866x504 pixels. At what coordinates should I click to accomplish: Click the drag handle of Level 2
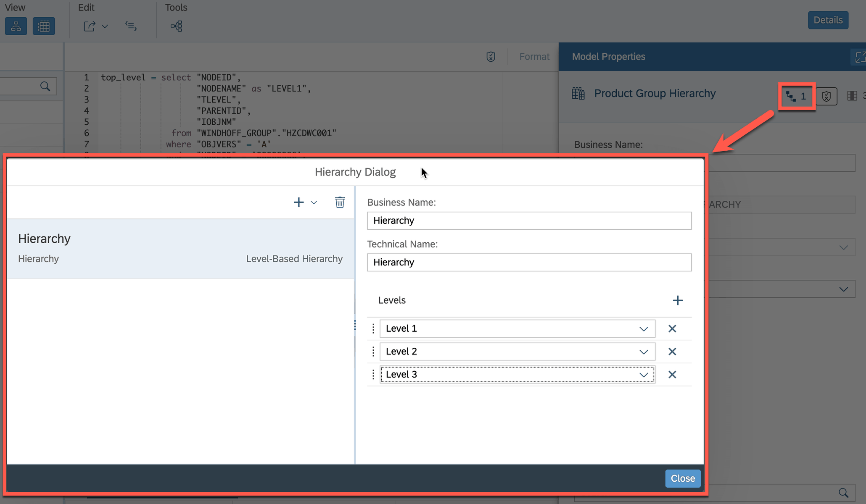(x=373, y=352)
